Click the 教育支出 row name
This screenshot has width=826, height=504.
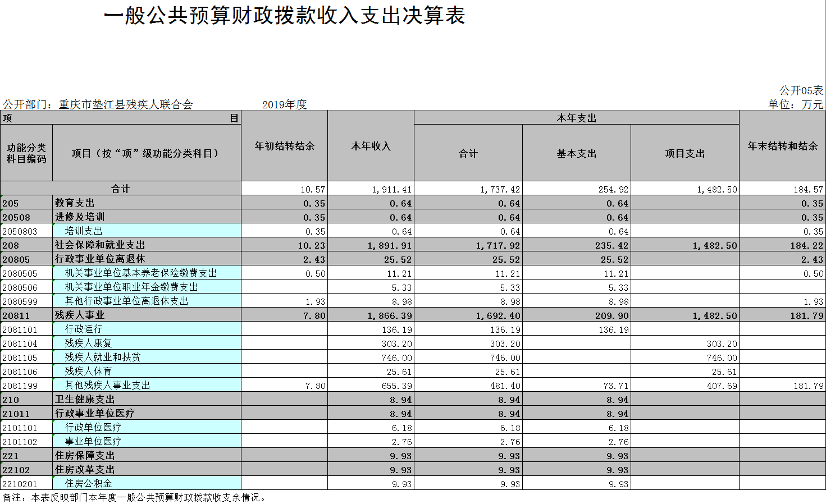[x=147, y=203]
